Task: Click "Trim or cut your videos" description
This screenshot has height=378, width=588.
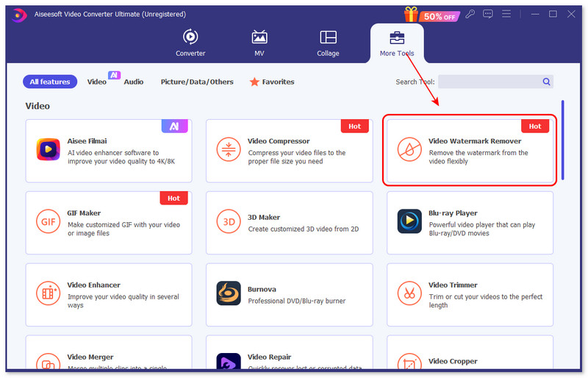Action: point(486,301)
